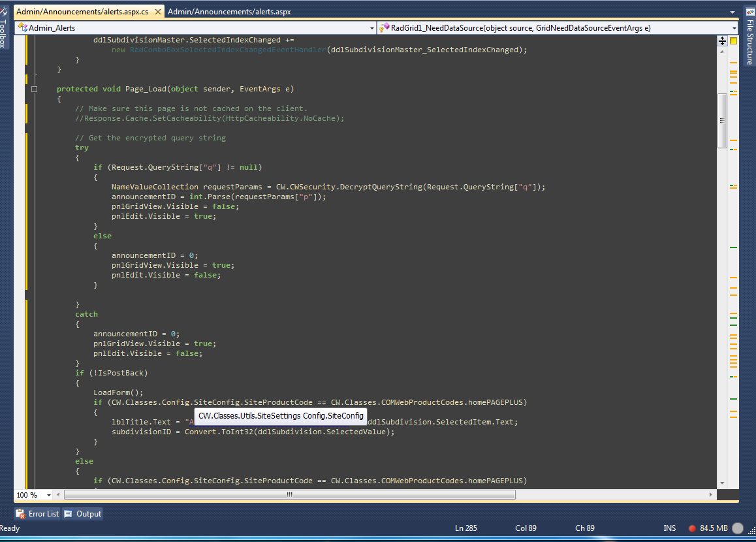Open the 100 % zoom dropdown
This screenshot has width=756, height=542.
point(49,495)
